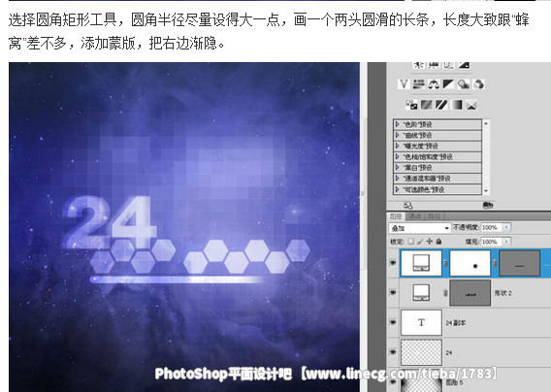Toggle lock image pixels brush icon
551x392 pixels.
point(420,242)
